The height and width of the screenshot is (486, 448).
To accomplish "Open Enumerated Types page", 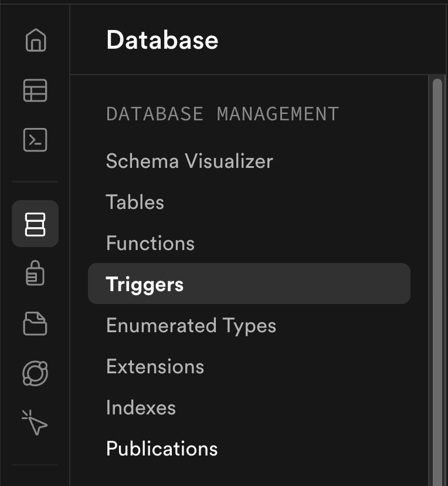I will pyautogui.click(x=191, y=325).
